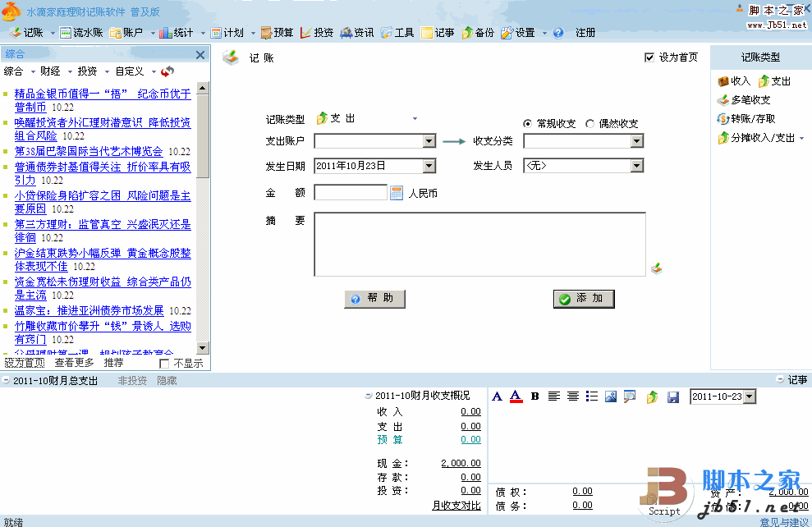Open the 发生日期 date picker dropdown
This screenshot has height=527, width=812.
(x=429, y=166)
